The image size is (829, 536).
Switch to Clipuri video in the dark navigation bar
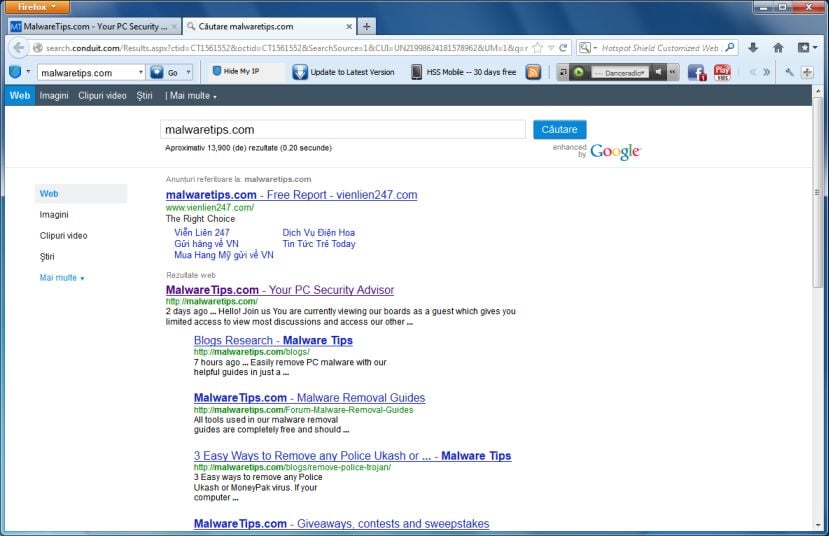pyautogui.click(x=102, y=96)
